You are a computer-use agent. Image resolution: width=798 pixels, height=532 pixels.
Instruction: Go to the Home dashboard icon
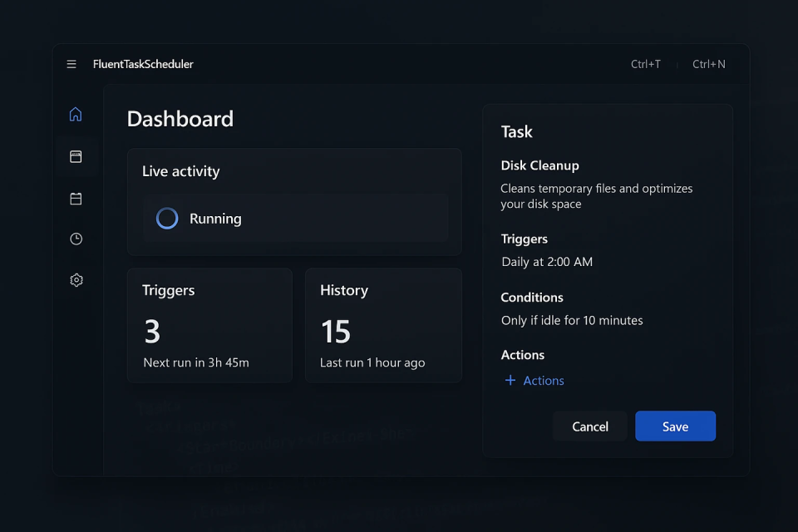tap(76, 114)
